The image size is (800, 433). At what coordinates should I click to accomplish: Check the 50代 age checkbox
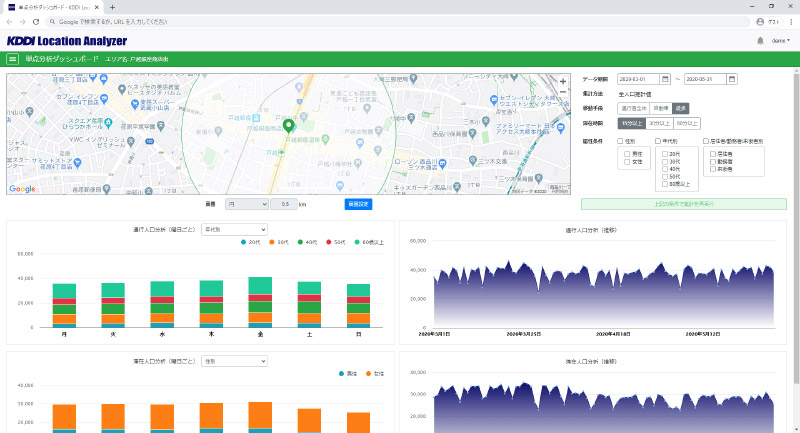tap(665, 177)
